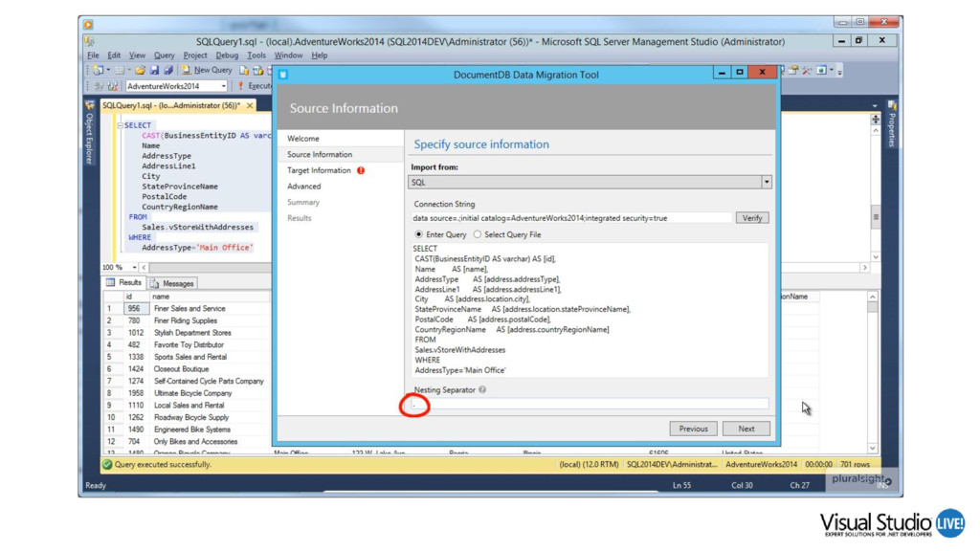The image size is (980, 551).
Task: Open the Window menu
Action: click(288, 55)
